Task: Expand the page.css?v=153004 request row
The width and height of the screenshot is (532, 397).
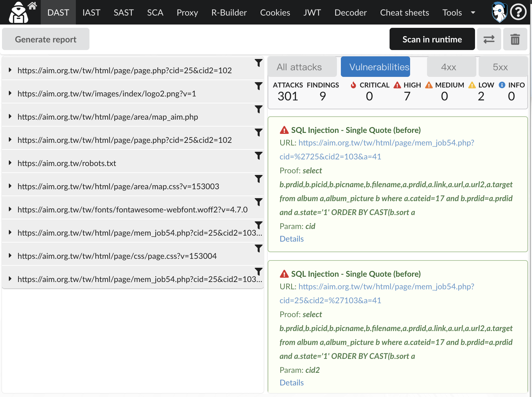Action: 10,255
